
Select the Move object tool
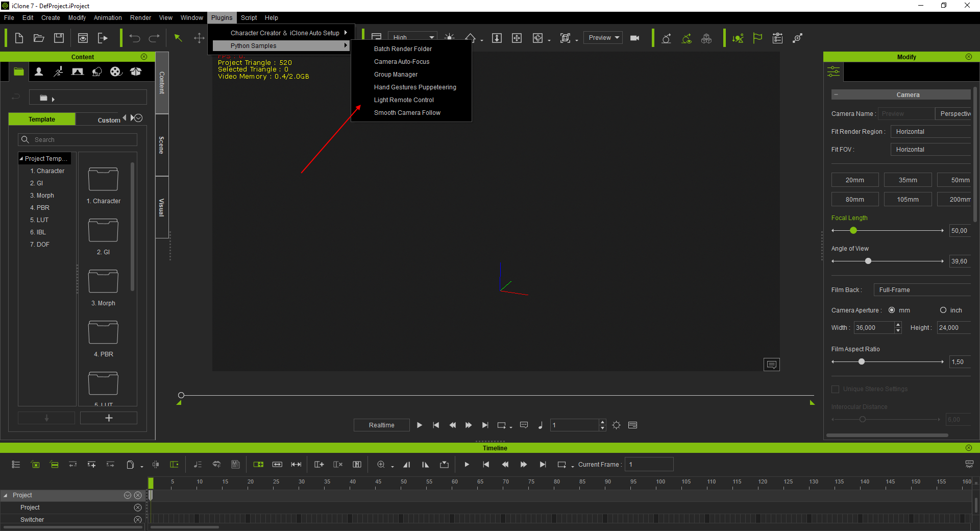tap(199, 38)
